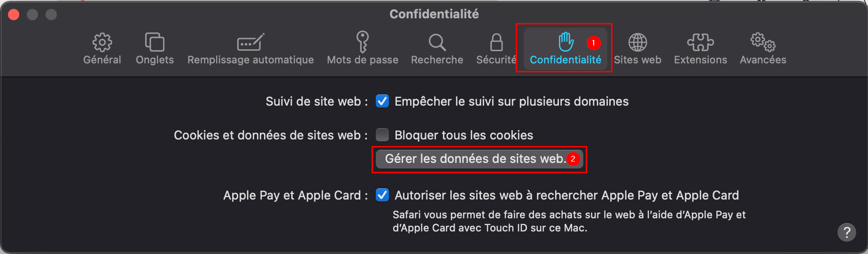Click the Extensions tab label
Viewport: 868px width, 254px height.
(700, 60)
